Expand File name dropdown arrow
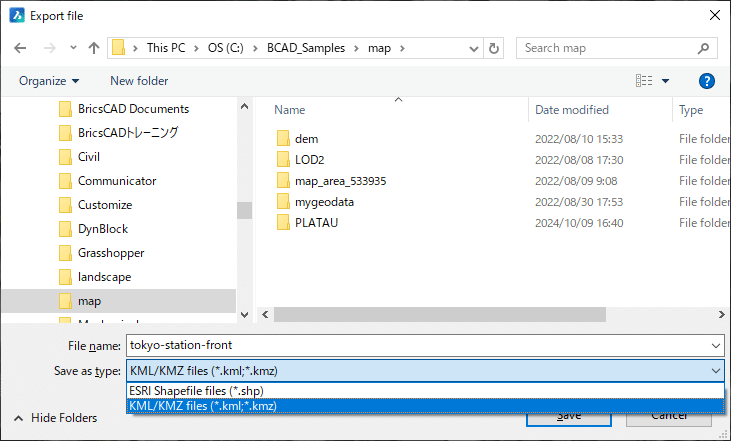 tap(716, 346)
